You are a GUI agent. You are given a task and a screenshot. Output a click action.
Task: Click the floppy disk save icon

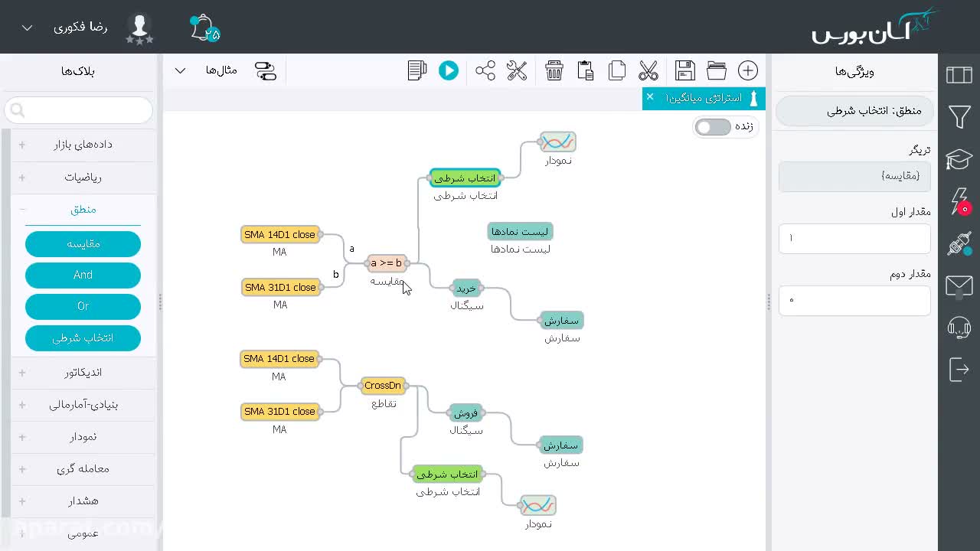(x=685, y=70)
